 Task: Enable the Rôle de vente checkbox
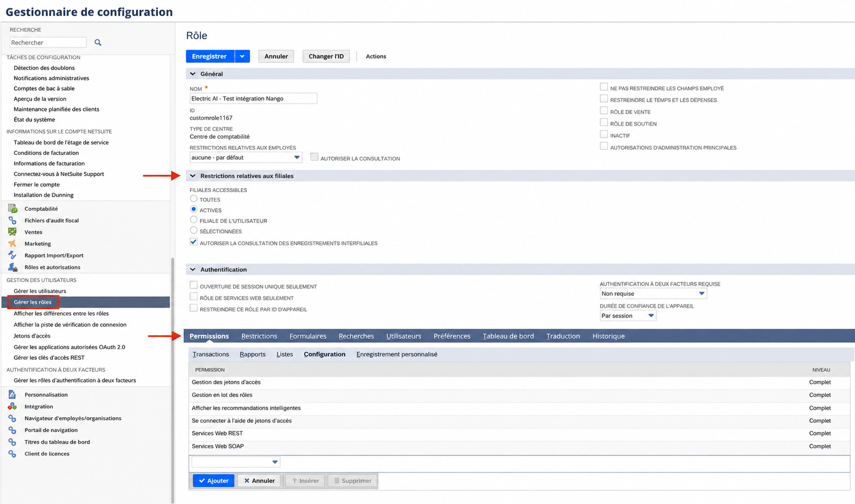604,110
